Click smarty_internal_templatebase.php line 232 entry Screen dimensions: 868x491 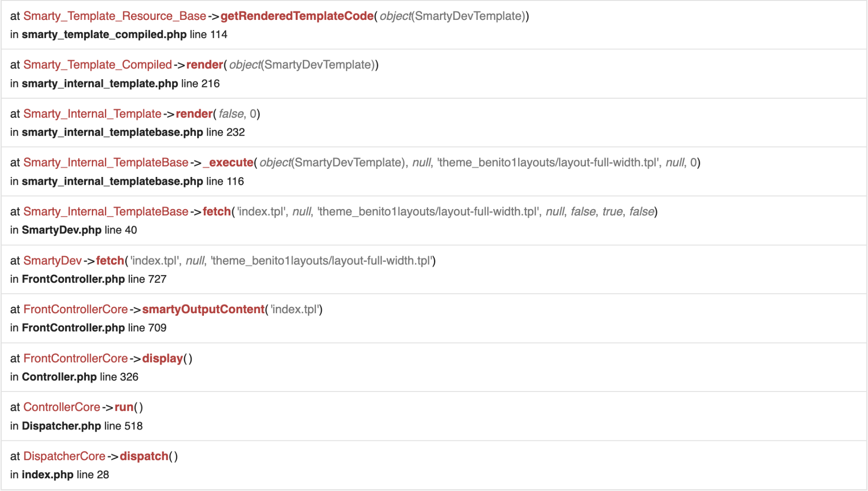[x=127, y=132]
